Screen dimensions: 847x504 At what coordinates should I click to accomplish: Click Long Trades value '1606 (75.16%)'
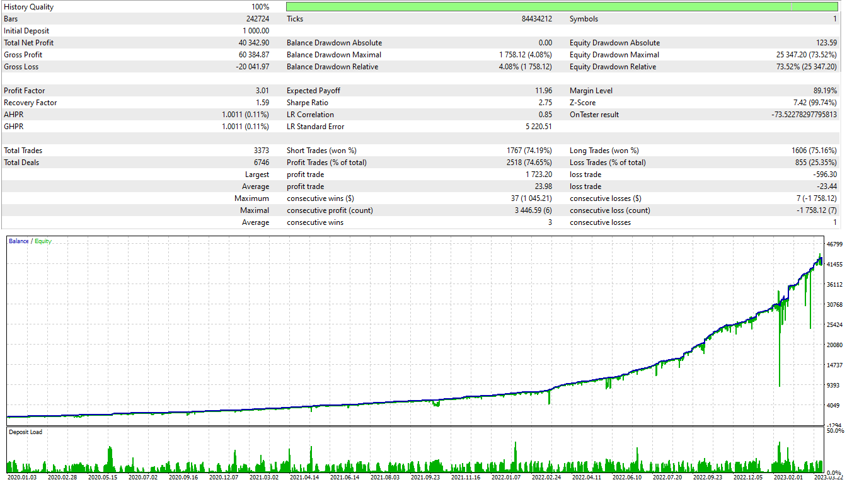pyautogui.click(x=815, y=151)
